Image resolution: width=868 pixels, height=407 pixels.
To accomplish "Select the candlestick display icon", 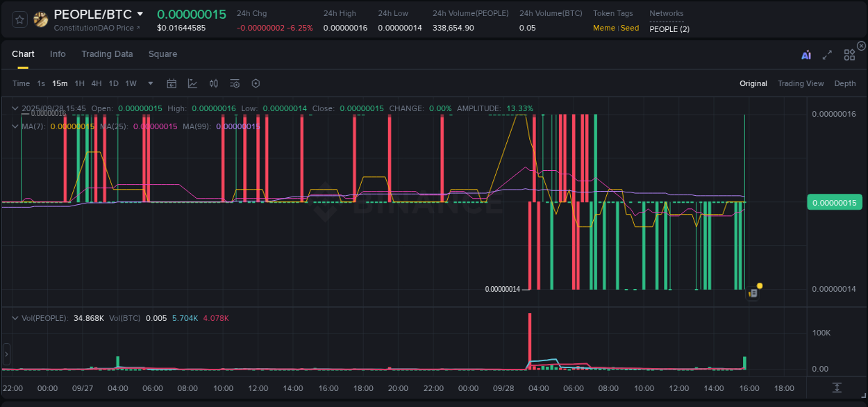I will pos(213,83).
